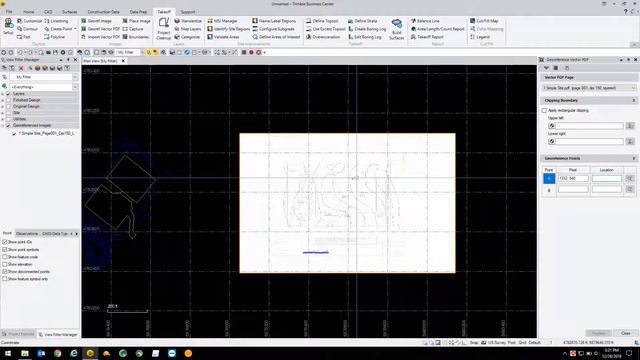Click Lower right coordinate field
Screen dimensions: 640x360
[589, 141]
